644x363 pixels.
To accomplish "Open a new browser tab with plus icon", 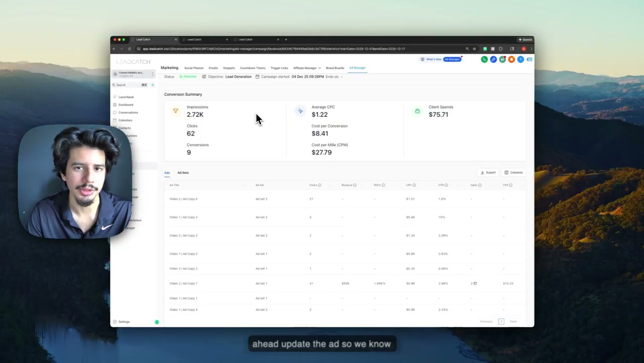I will click(x=286, y=39).
